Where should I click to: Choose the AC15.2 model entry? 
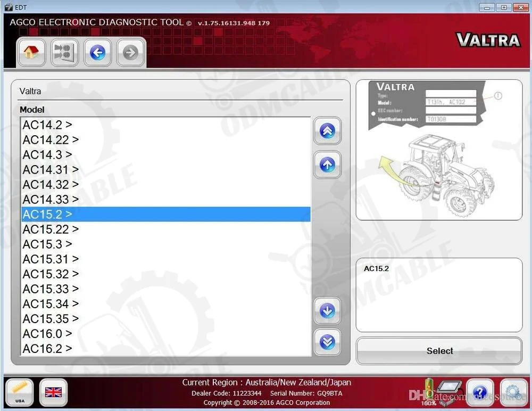coord(47,215)
